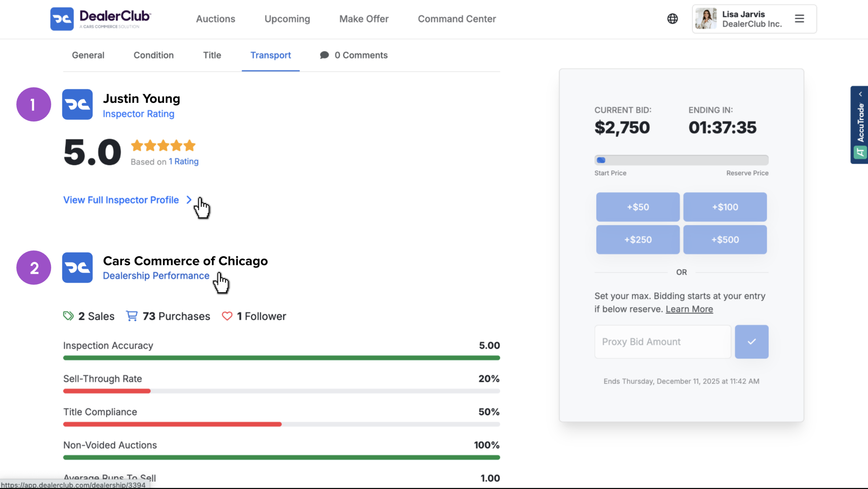Switch to the Title tab
Image resolution: width=868 pixels, height=489 pixels.
pyautogui.click(x=212, y=55)
